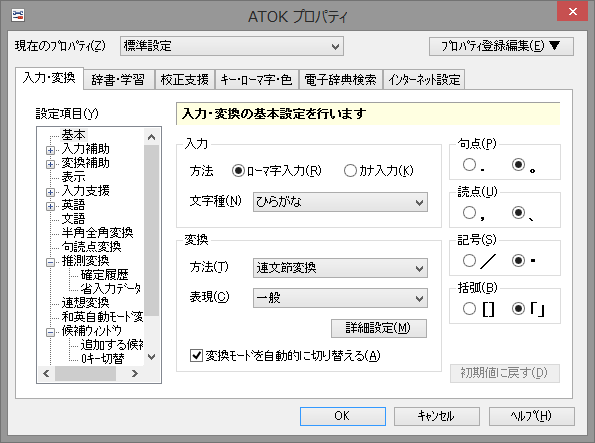Select the slash 記号 radio option
The image size is (595, 443).
[469, 260]
